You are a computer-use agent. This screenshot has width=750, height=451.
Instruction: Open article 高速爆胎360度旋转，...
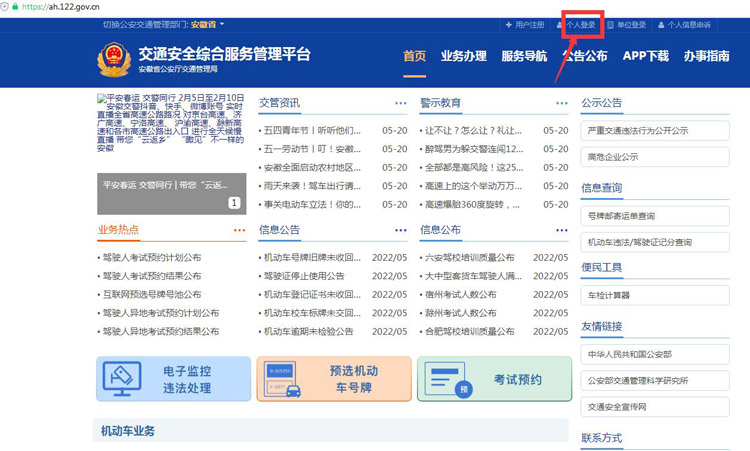coord(473,205)
